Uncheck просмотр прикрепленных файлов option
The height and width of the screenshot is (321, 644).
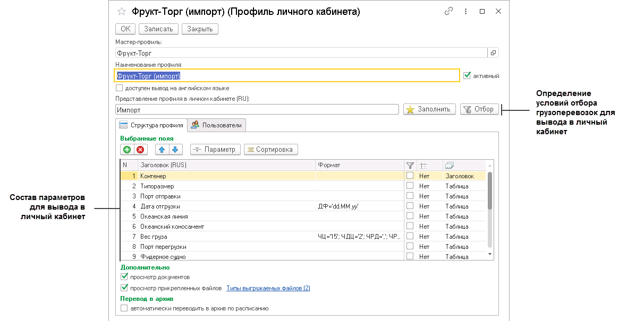pos(124,288)
